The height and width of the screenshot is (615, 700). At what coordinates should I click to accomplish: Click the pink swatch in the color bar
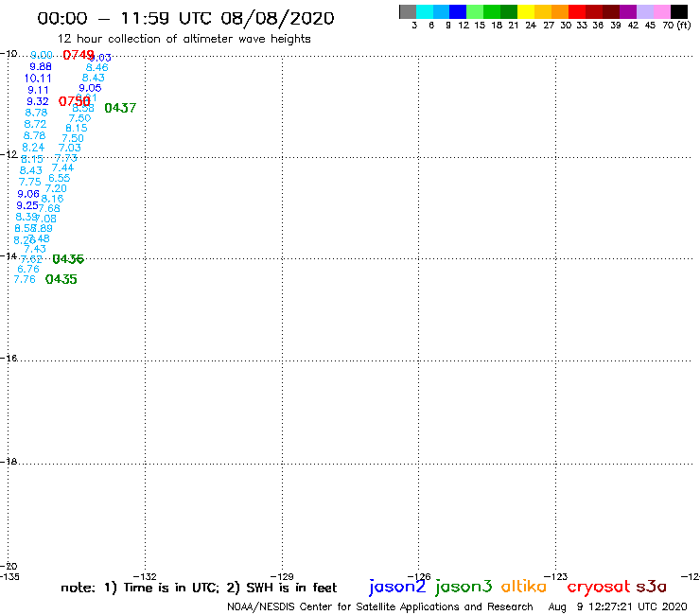[661, 11]
